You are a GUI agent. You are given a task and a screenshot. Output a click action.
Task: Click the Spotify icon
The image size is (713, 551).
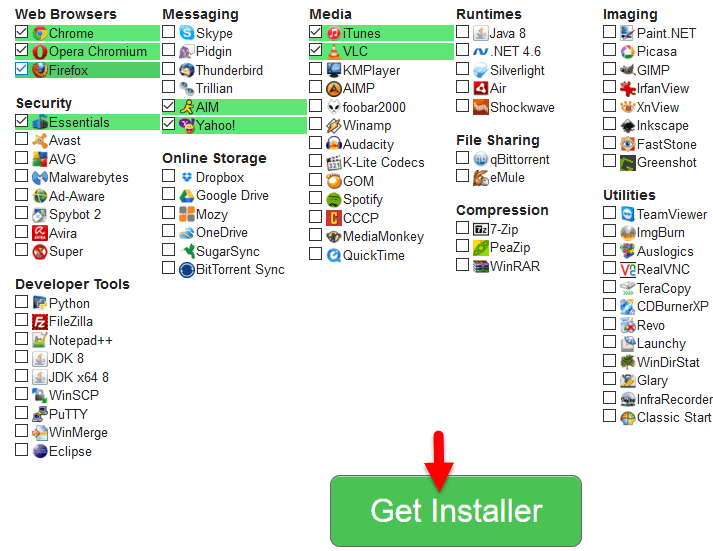pos(334,200)
